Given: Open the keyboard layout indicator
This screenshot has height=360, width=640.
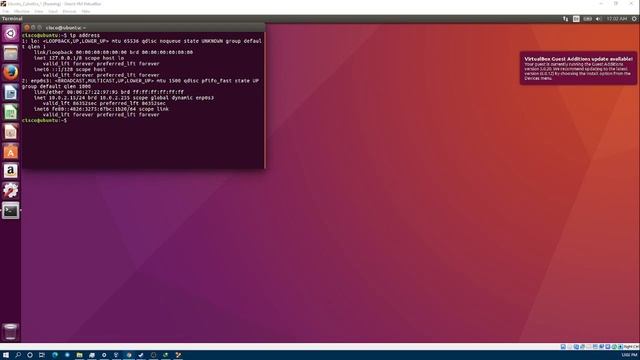Looking at the screenshot, I should (576, 19).
